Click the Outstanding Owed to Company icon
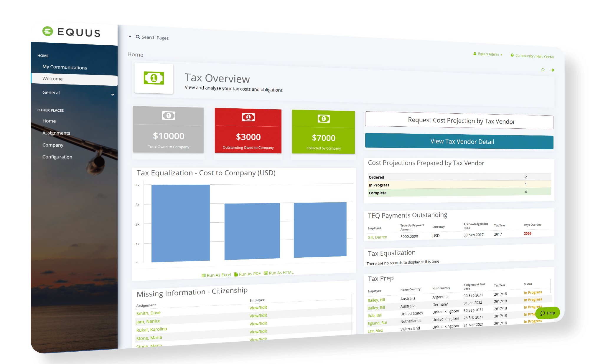The width and height of the screenshot is (603, 364). point(248,117)
